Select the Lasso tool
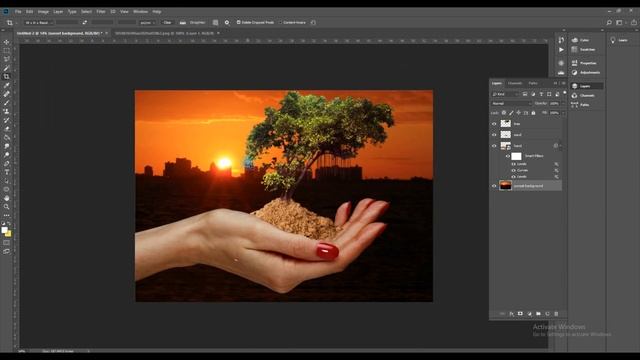This screenshot has width=640, height=360. pyautogui.click(x=7, y=59)
